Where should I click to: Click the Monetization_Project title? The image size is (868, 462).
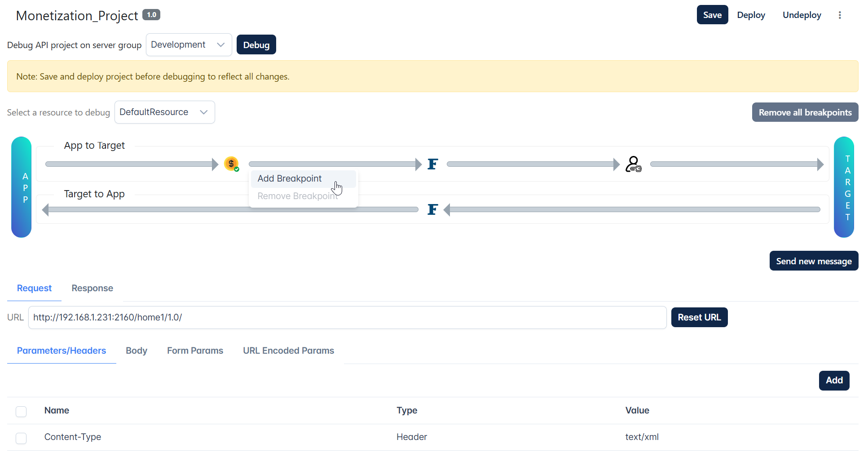click(77, 16)
